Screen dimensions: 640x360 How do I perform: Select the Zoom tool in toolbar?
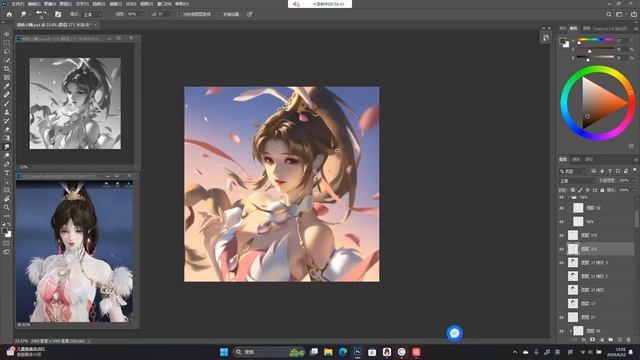[x=7, y=207]
